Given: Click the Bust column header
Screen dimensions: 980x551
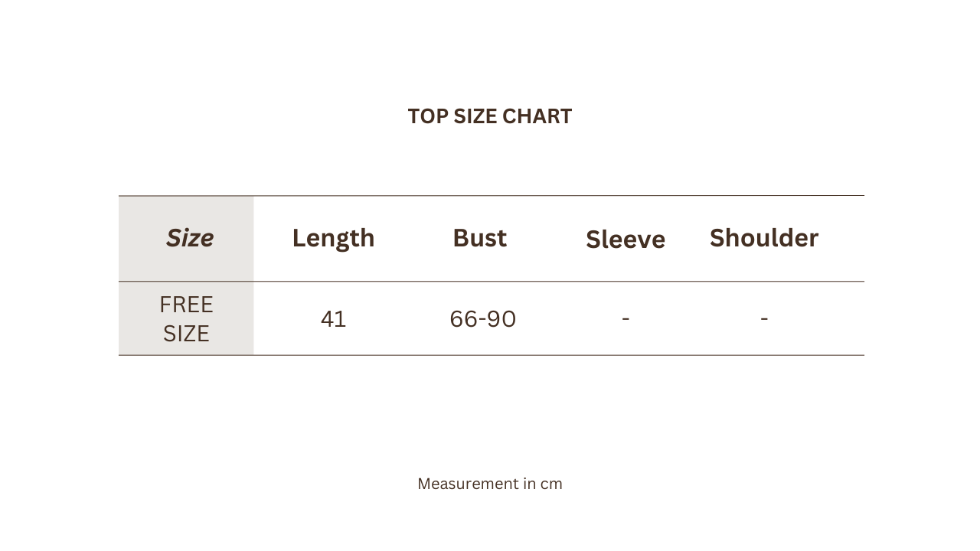Looking at the screenshot, I should click(x=480, y=238).
